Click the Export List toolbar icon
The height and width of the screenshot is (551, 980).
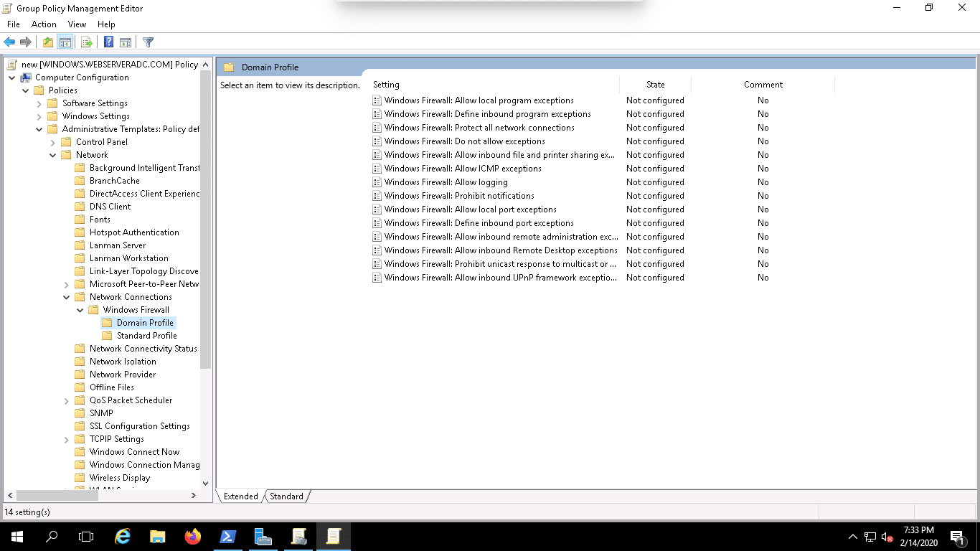tap(86, 42)
